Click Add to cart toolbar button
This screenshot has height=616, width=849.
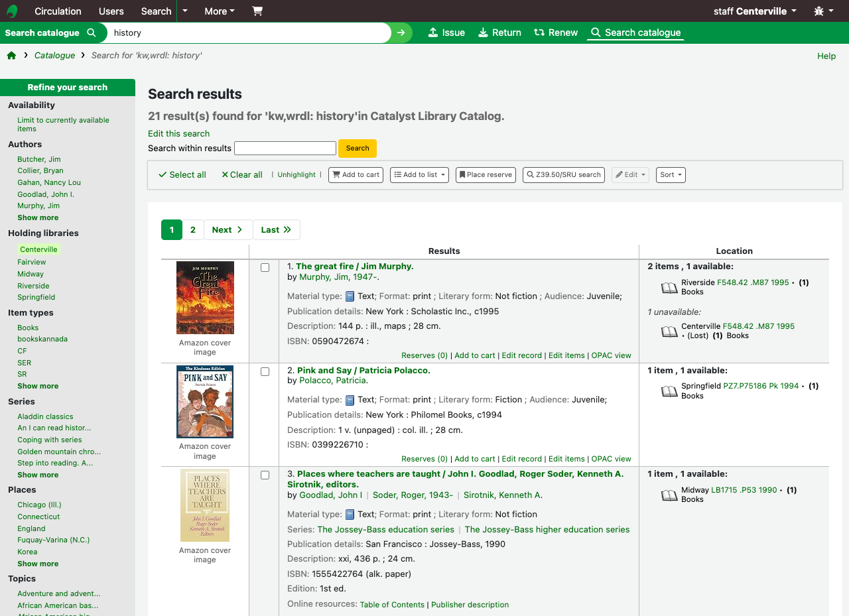(x=356, y=175)
